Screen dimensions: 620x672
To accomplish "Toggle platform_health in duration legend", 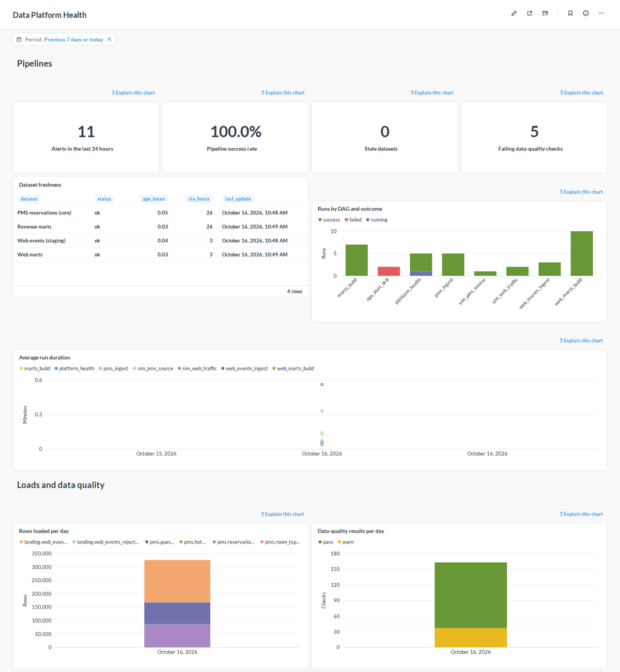I will click(x=74, y=369).
